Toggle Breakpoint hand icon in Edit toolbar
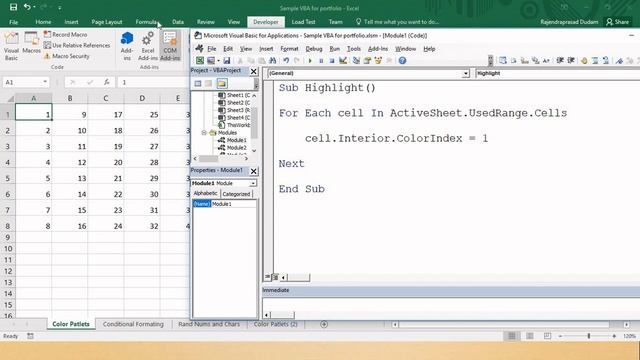The width and height of the screenshot is (640, 360). coord(584,61)
